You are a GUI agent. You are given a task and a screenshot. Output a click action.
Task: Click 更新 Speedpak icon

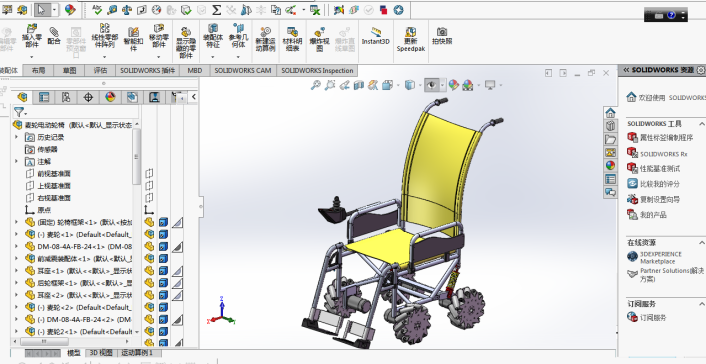coord(411,39)
